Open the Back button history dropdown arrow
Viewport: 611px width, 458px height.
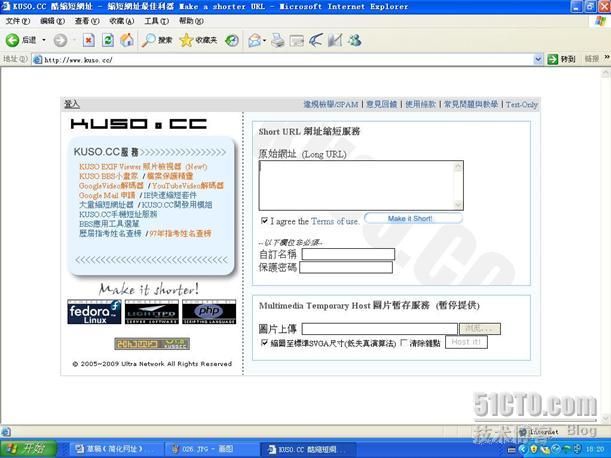coord(44,40)
